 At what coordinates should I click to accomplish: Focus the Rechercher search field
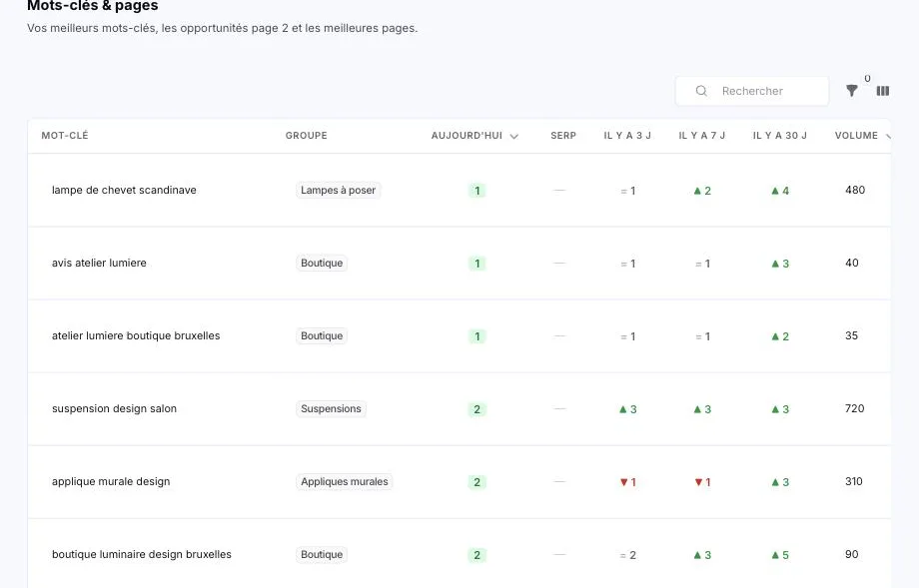752,91
